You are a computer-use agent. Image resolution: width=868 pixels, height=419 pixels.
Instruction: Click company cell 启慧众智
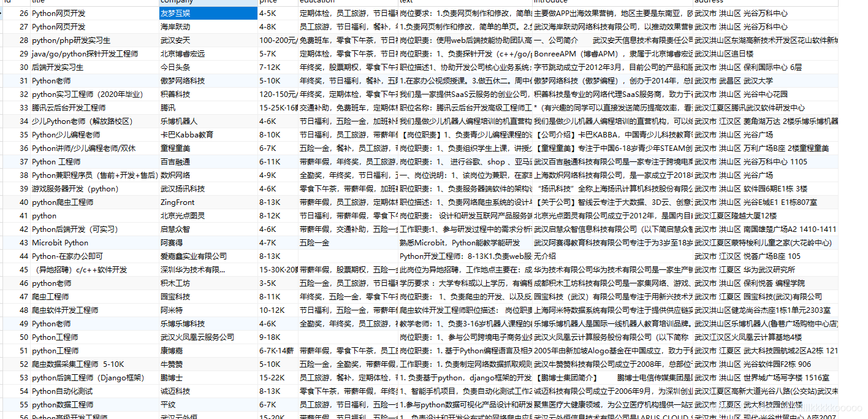pos(208,229)
